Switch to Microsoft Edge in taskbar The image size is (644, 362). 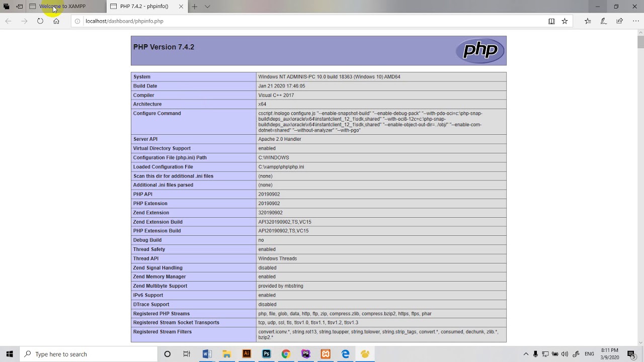346,354
